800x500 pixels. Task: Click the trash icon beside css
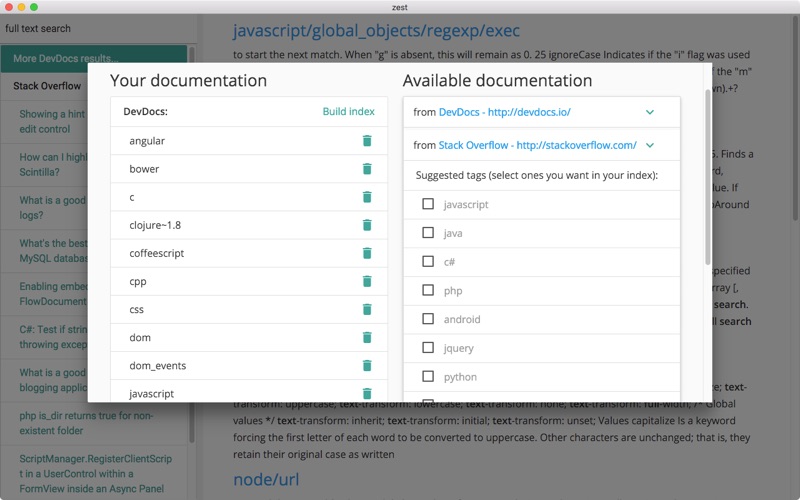click(367, 309)
